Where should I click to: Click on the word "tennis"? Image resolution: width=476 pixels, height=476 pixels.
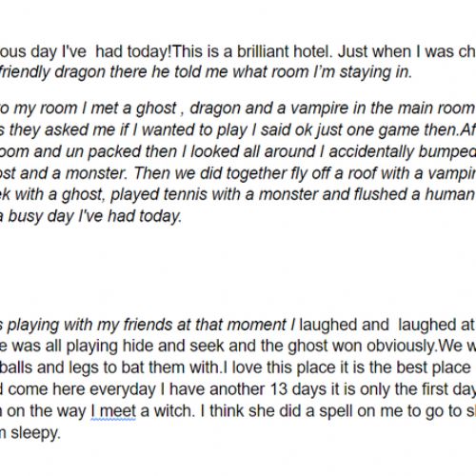185,194
